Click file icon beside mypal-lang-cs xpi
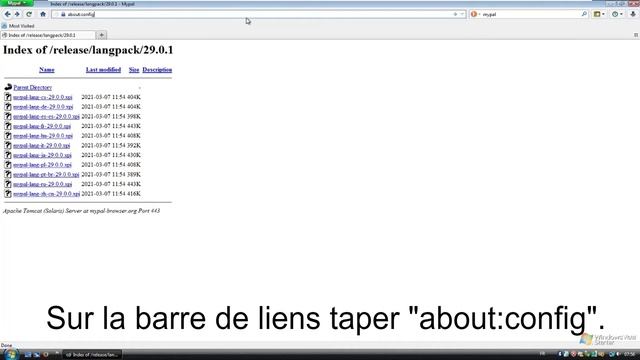 (x=8, y=97)
